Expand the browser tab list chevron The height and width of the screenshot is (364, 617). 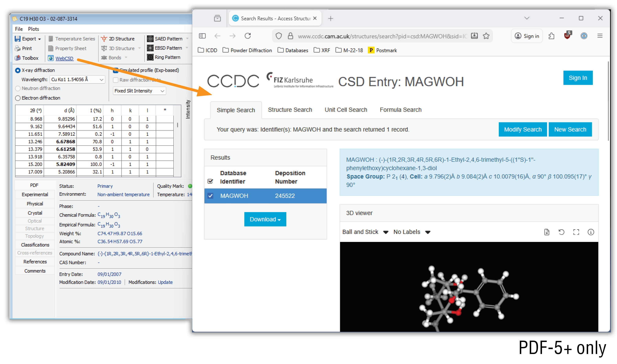point(526,18)
